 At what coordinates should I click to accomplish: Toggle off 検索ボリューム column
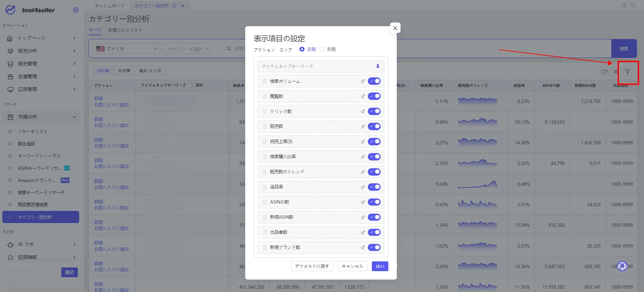coord(374,81)
